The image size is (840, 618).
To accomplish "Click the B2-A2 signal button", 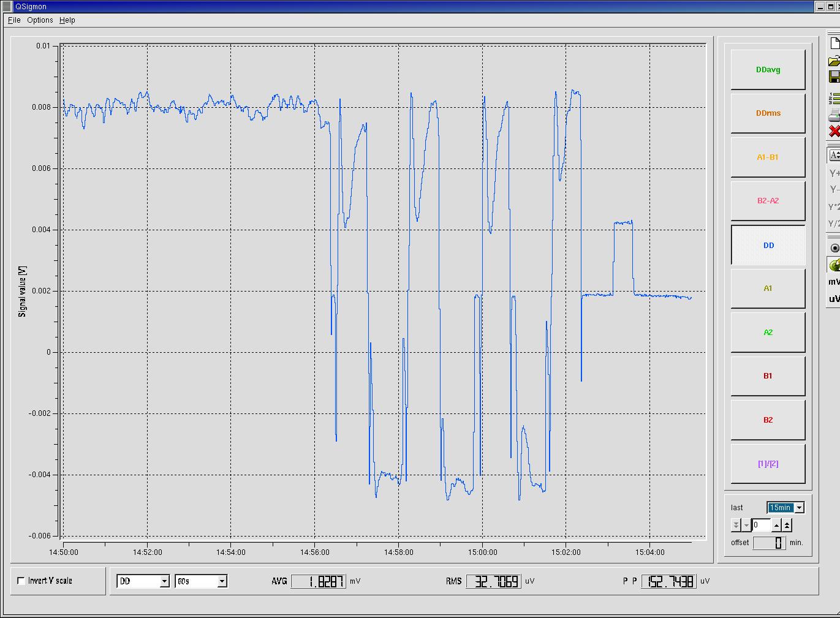I will (768, 201).
